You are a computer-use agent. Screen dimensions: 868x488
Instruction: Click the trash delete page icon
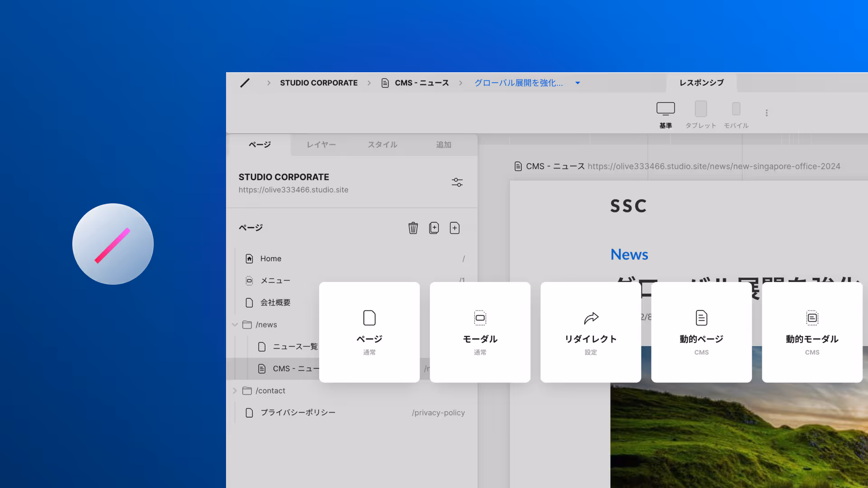pyautogui.click(x=413, y=228)
